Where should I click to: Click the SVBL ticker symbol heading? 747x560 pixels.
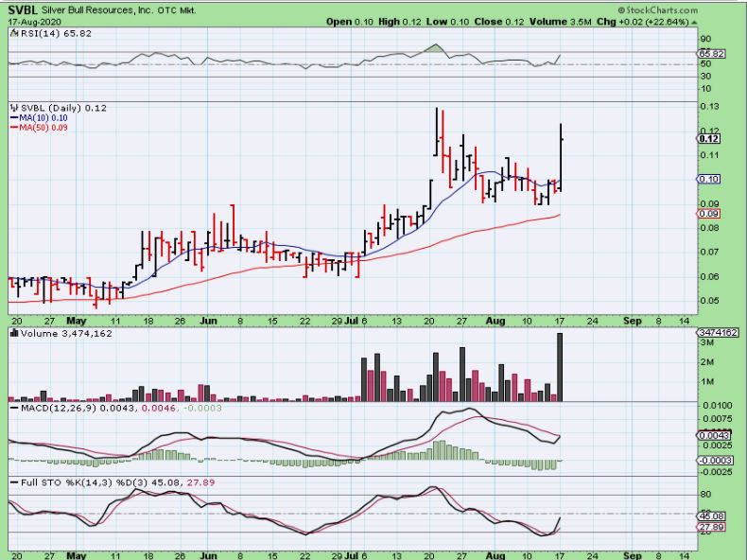[x=23, y=10]
